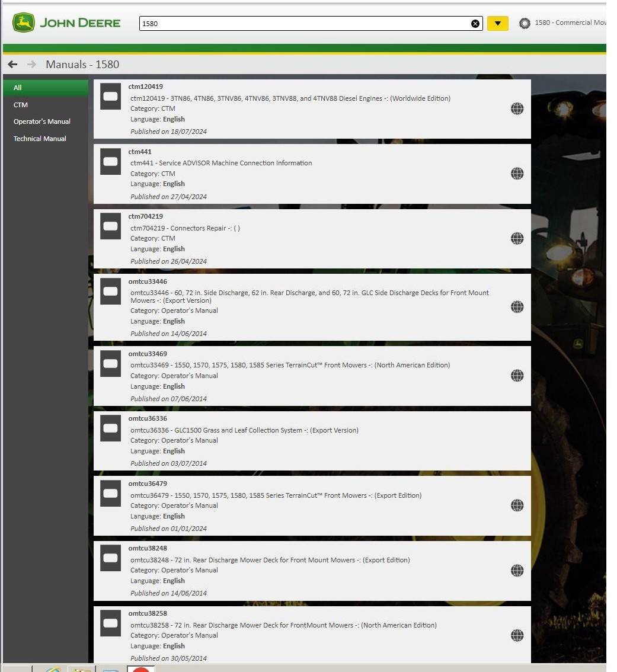Click the Connectors Repair description
The height and width of the screenshot is (672, 617).
tap(186, 228)
